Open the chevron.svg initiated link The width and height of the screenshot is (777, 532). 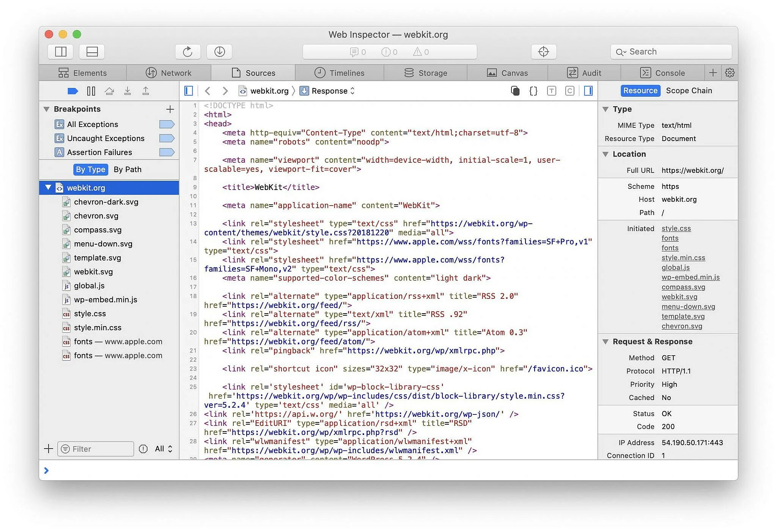pyautogui.click(x=682, y=326)
